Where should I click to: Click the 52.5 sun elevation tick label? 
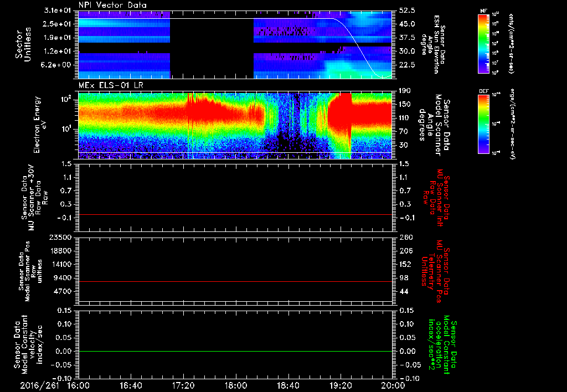[407, 11]
